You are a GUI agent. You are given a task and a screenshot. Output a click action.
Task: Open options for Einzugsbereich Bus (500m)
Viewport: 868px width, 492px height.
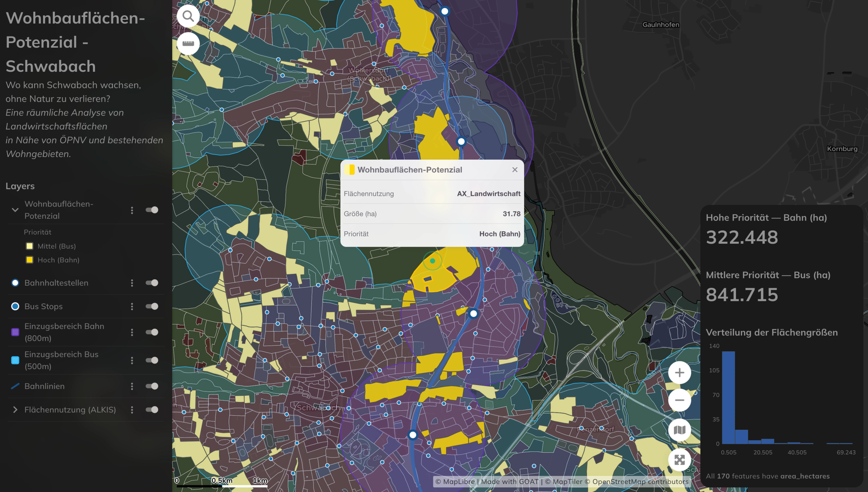132,361
